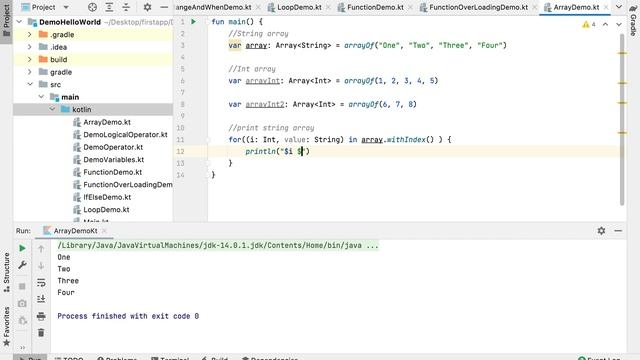Click the exit icon below the camera
This screenshot has width=640, height=360.
coord(22,320)
